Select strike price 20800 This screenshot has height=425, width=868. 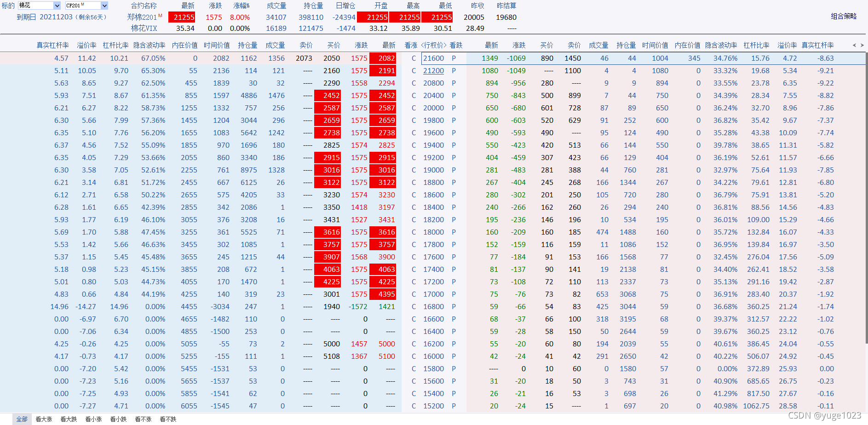(x=434, y=83)
